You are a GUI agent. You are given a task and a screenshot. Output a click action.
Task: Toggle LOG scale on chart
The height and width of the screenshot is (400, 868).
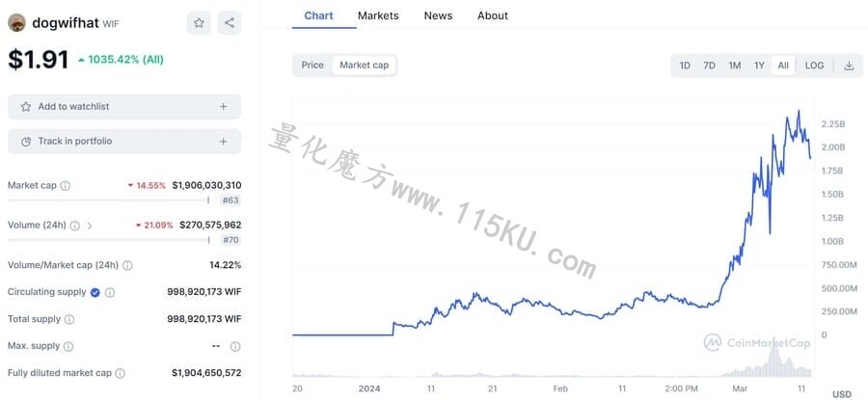click(x=814, y=66)
